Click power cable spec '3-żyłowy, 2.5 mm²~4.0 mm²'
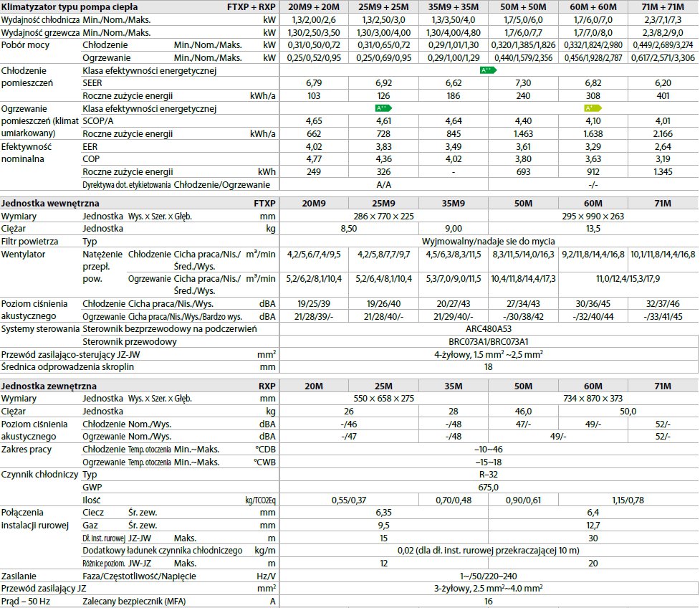The width and height of the screenshot is (700, 608). click(x=489, y=589)
